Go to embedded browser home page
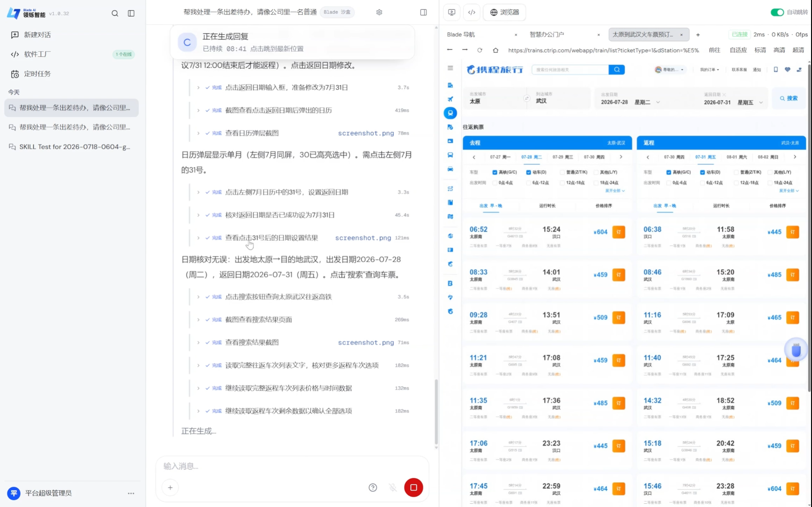 click(x=495, y=50)
